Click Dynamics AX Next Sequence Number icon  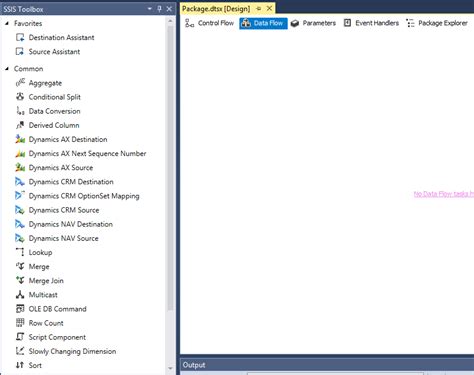pos(20,154)
